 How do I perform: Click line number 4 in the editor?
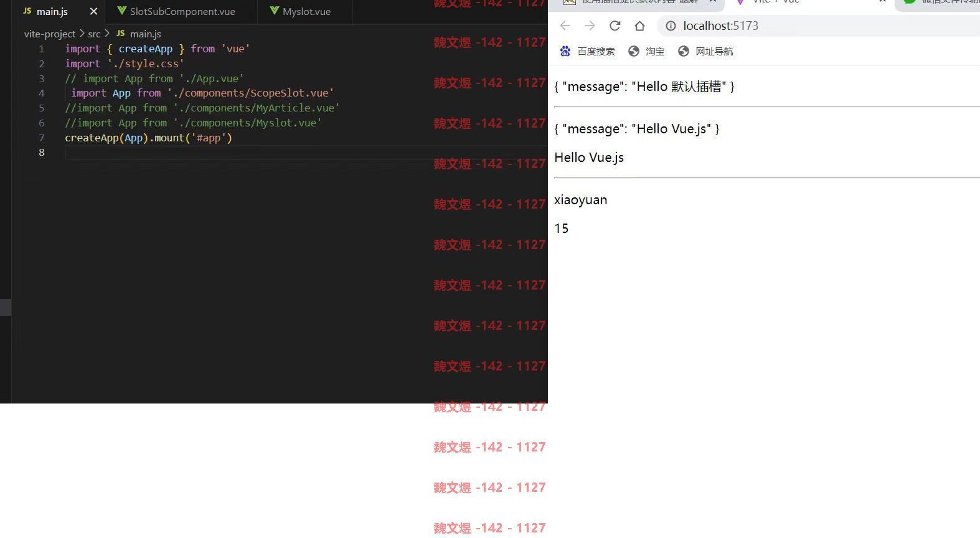[x=42, y=93]
